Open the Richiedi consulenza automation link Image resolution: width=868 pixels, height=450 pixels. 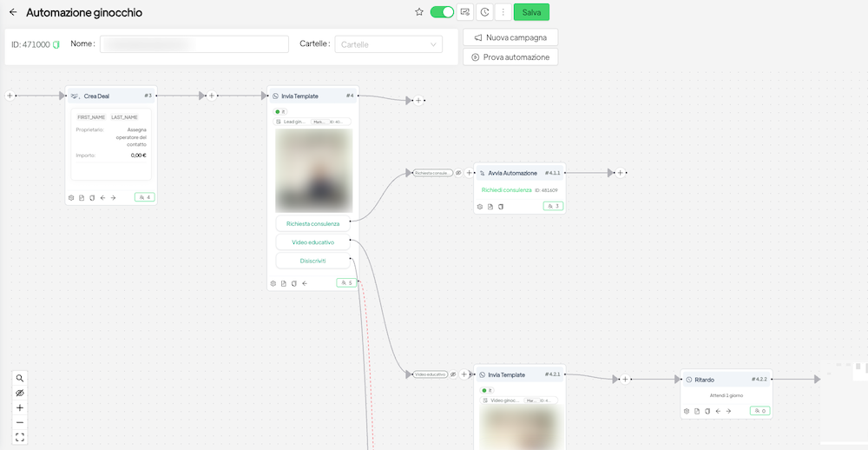tap(507, 190)
